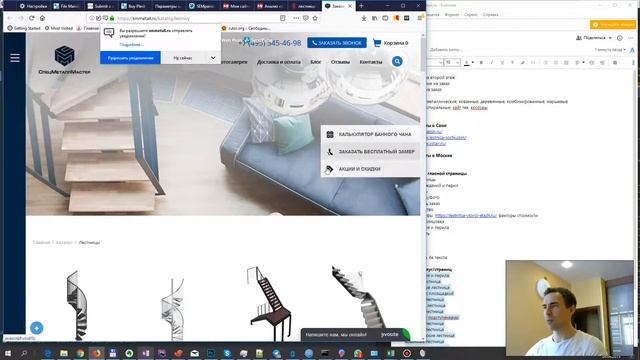Click the Не сейчас notification button
Screen dimensions: 640x360
tap(183, 58)
